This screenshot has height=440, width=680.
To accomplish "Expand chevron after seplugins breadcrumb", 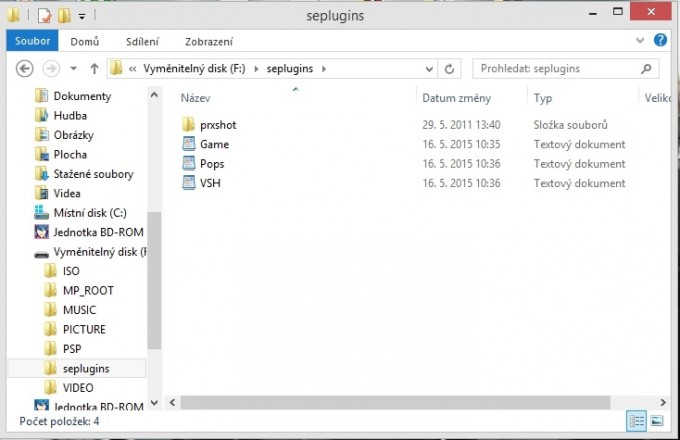I will pos(324,68).
